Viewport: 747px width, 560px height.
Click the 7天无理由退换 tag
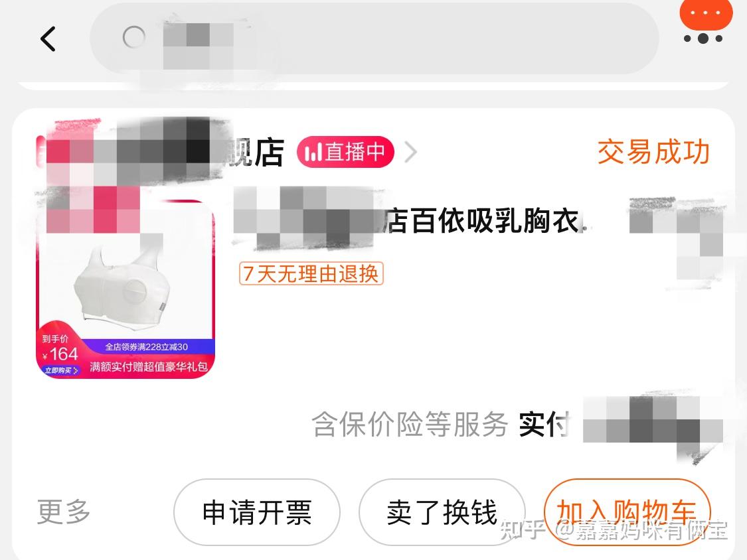click(311, 274)
